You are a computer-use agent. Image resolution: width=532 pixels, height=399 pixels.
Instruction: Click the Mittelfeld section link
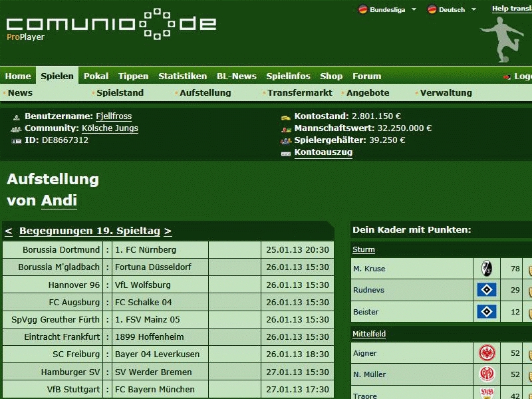[369, 334]
